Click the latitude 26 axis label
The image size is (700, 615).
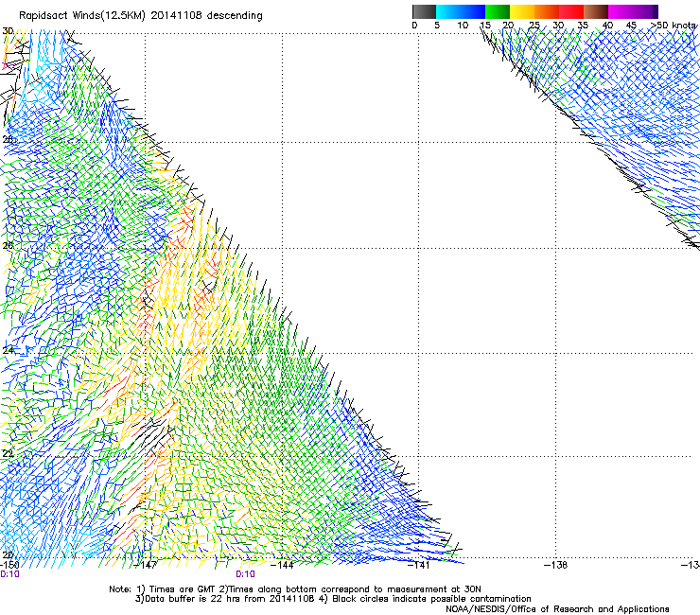pyautogui.click(x=8, y=246)
